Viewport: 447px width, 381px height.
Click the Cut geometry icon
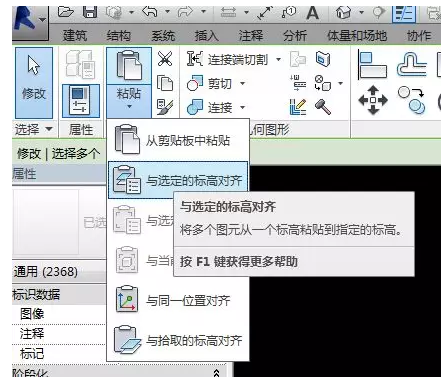(x=195, y=83)
